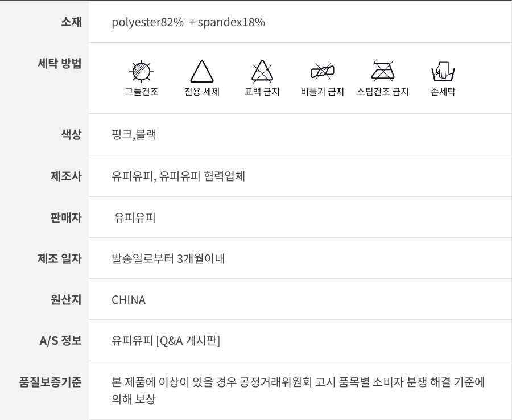Select the 핑크,블랙 color value
Image resolution: width=512 pixels, height=420 pixels.
[x=134, y=135]
